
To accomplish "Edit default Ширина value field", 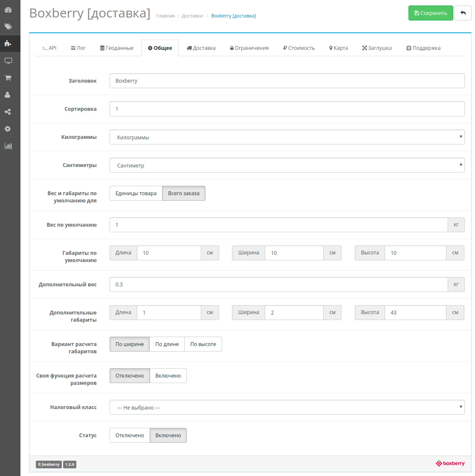I will pyautogui.click(x=294, y=253).
